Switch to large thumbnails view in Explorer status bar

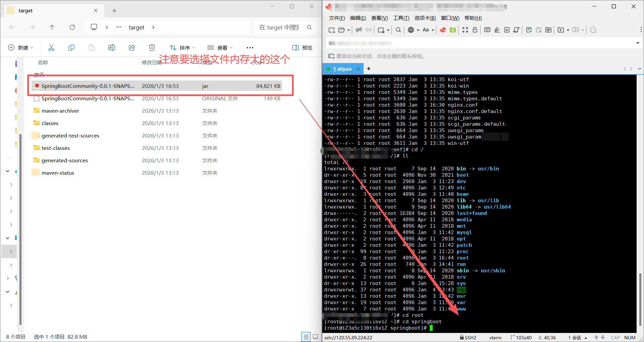[x=315, y=337]
